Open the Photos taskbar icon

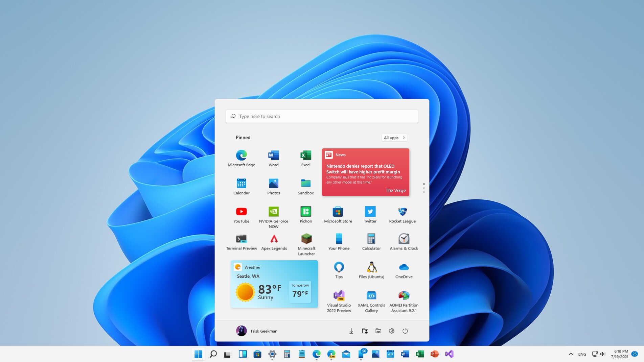pyautogui.click(x=375, y=354)
